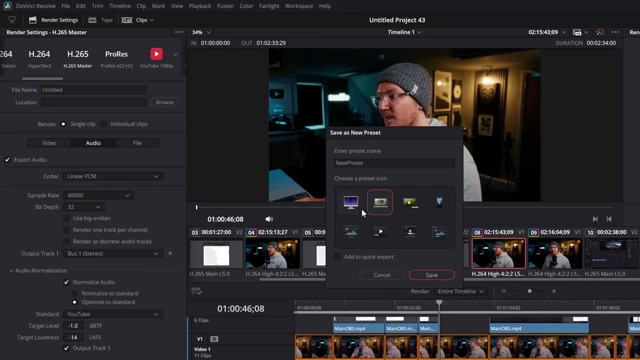640x360 pixels.
Task: Add another output track plus icon
Action: coord(170,253)
